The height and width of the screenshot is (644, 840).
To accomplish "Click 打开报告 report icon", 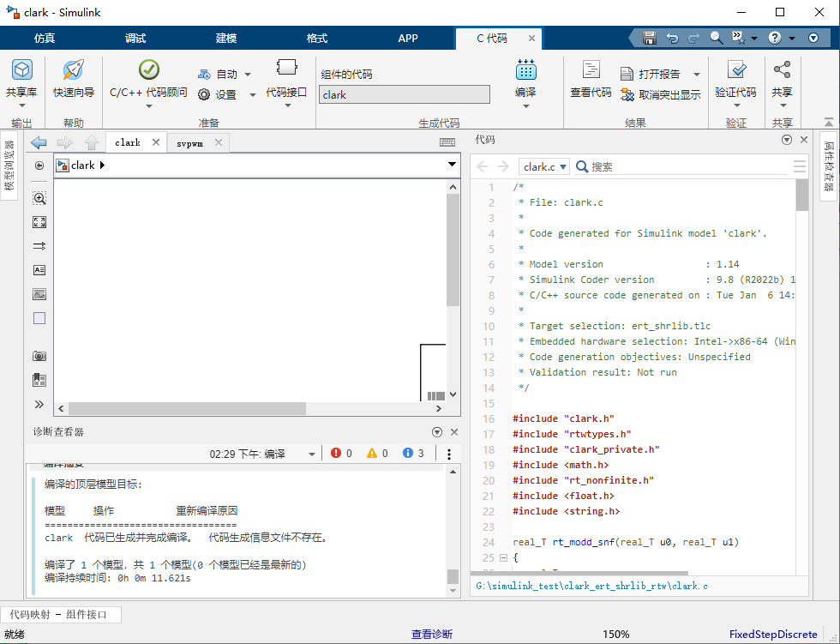I will coord(627,74).
